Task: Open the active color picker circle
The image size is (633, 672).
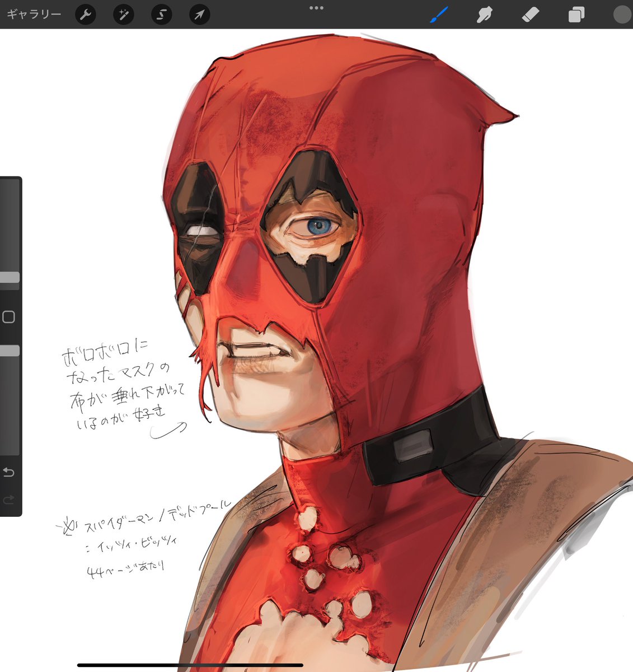Action: tap(622, 15)
